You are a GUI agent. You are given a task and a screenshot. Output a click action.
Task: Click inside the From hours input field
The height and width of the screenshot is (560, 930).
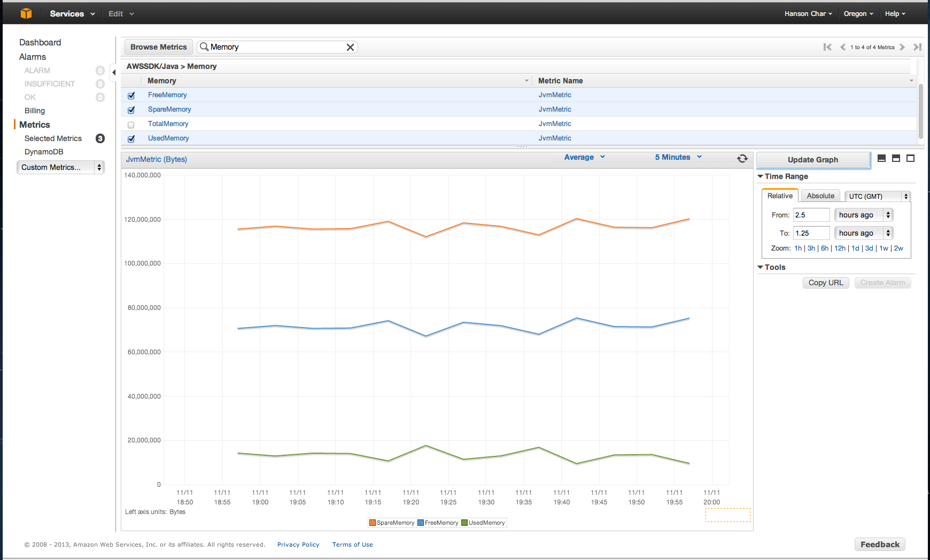(x=810, y=214)
